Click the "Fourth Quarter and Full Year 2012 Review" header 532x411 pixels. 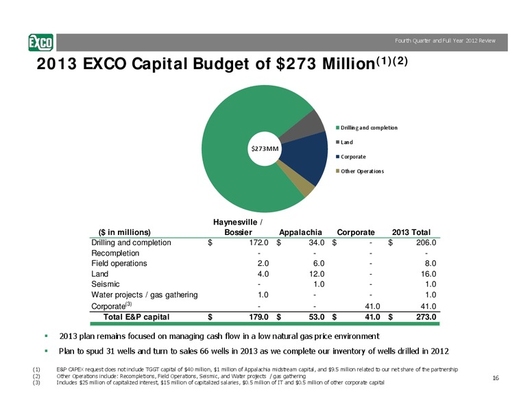pos(445,40)
